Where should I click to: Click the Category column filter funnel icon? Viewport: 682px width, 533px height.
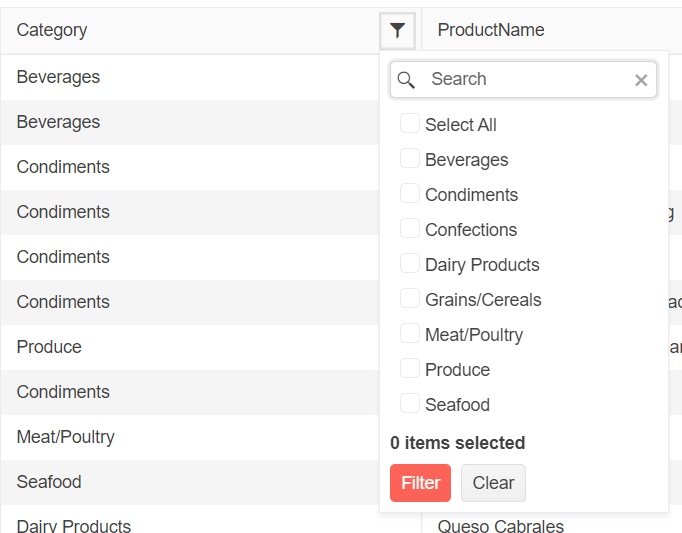click(x=398, y=31)
